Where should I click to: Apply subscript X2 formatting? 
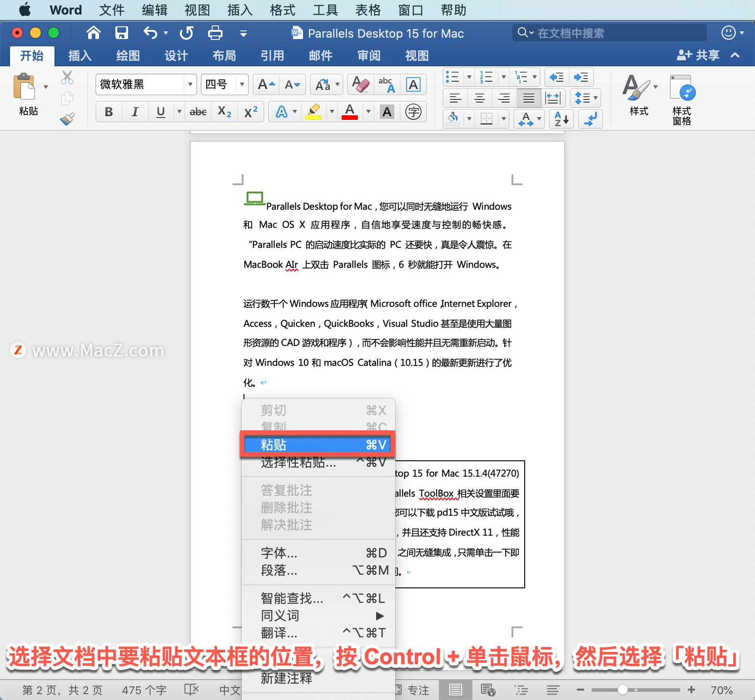tap(224, 112)
